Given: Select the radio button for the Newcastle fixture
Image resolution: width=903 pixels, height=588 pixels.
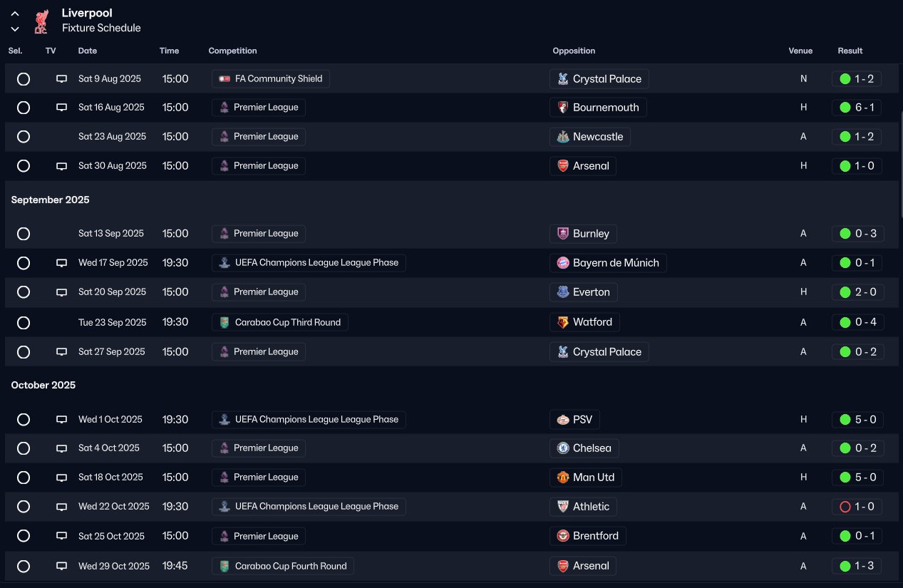Looking at the screenshot, I should tap(24, 137).
